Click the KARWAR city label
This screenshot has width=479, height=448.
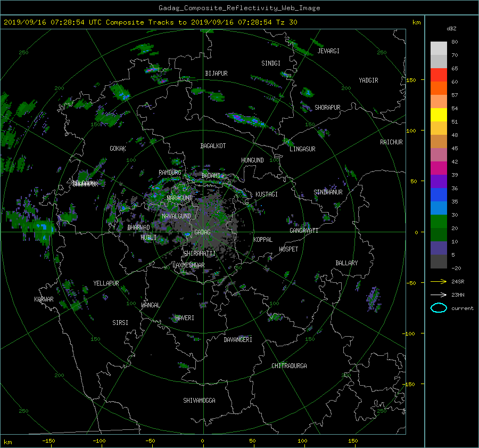(44, 299)
